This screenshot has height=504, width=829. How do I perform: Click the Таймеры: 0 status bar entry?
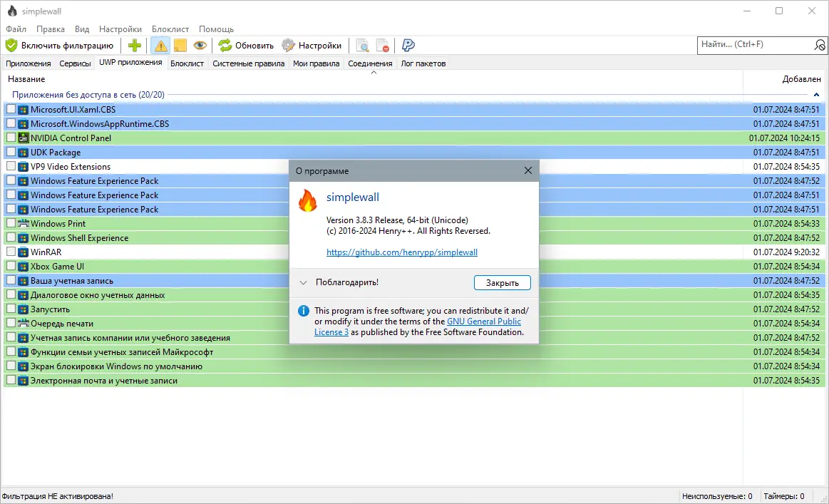[x=783, y=496]
